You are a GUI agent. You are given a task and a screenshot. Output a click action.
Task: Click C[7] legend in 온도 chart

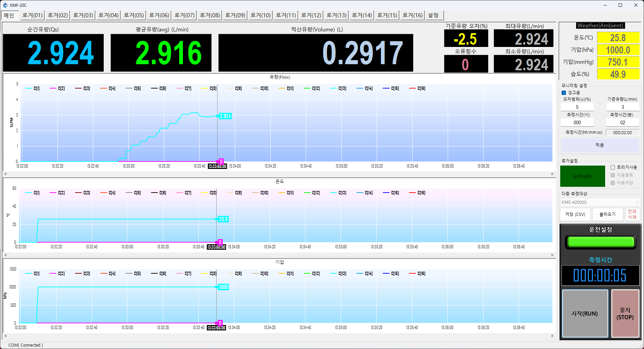(x=184, y=193)
